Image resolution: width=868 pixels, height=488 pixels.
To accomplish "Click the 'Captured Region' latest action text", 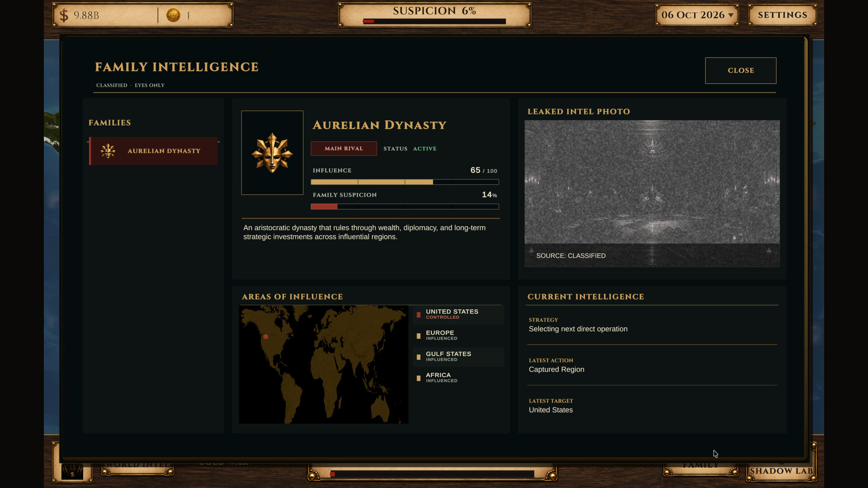I will coord(557,370).
